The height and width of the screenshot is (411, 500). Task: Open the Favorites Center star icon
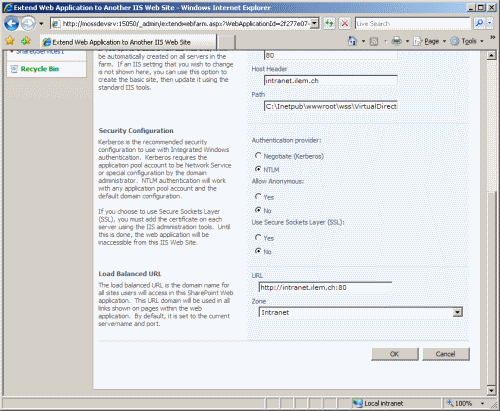[x=10, y=41]
